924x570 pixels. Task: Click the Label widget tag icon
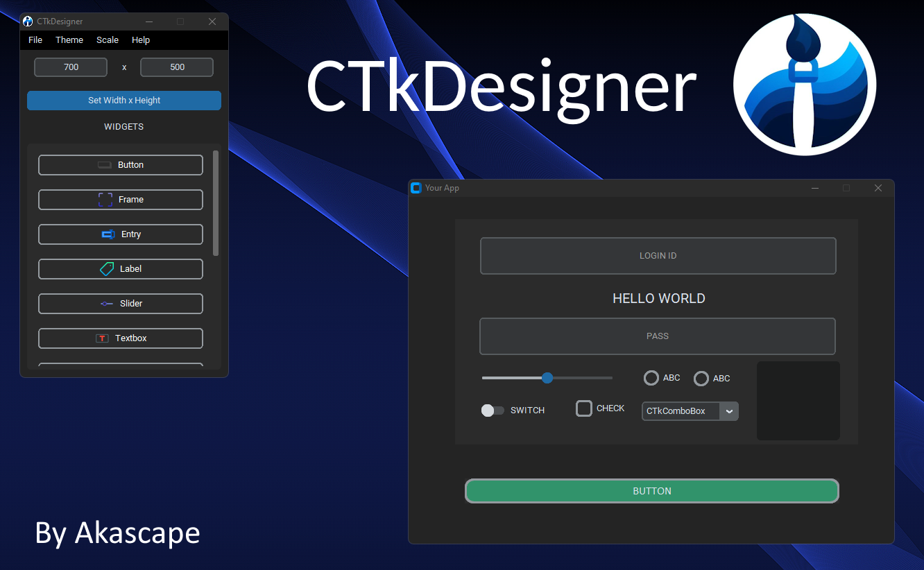pos(107,269)
